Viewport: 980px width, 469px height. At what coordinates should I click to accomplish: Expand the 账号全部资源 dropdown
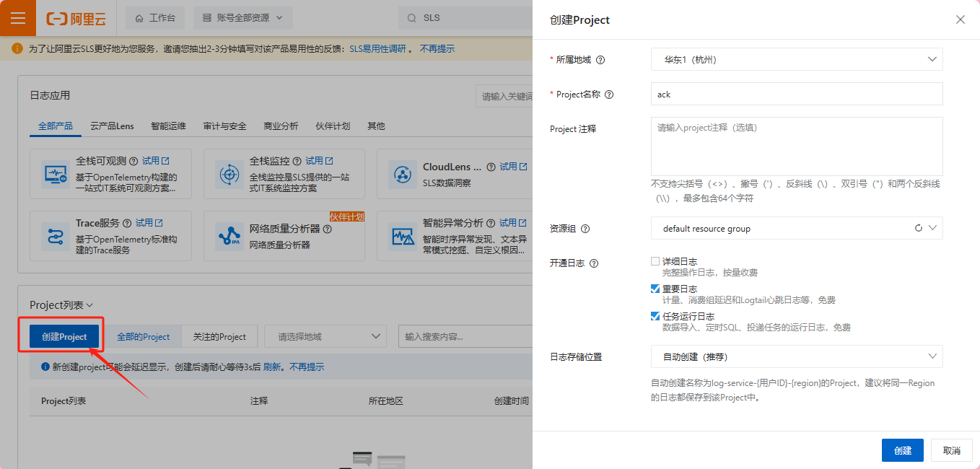pyautogui.click(x=245, y=18)
